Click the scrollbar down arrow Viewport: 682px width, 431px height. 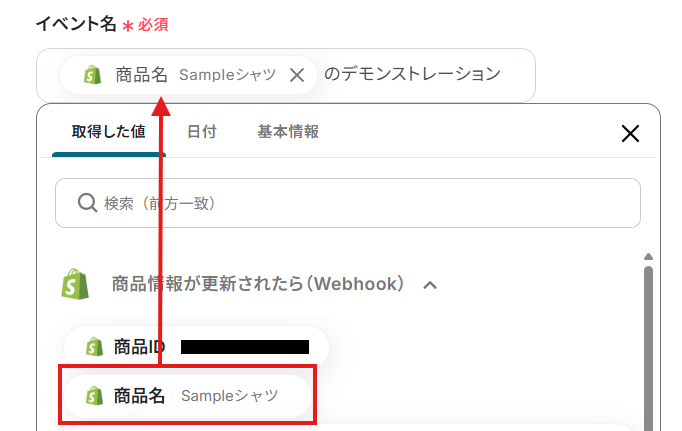pos(648,425)
